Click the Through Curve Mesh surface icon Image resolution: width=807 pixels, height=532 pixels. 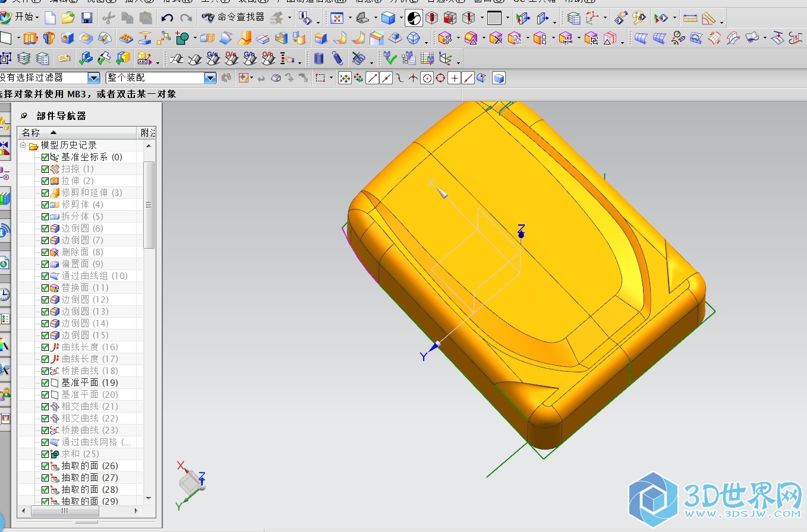coord(660,39)
